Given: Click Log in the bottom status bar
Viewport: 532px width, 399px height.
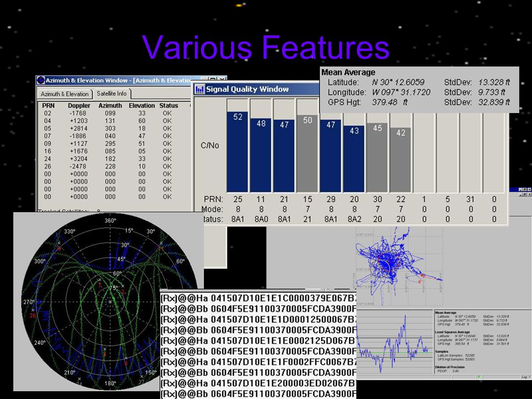Looking at the screenshot, I should [524, 377].
